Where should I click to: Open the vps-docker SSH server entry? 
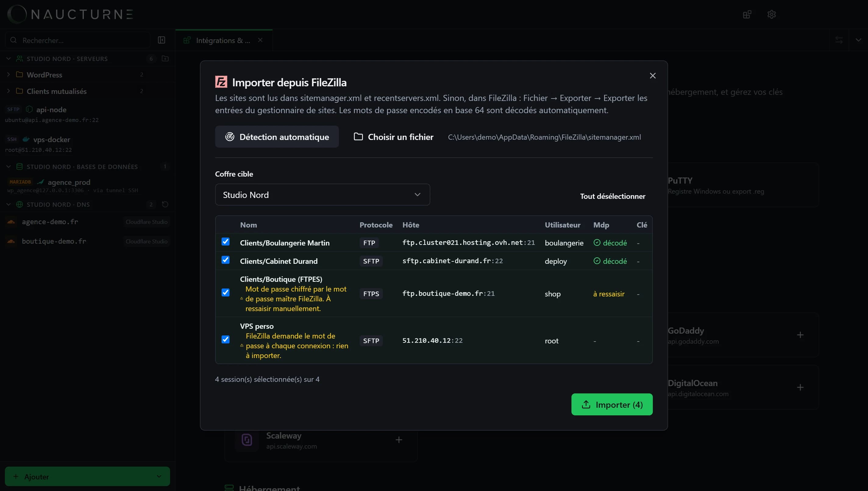point(87,144)
